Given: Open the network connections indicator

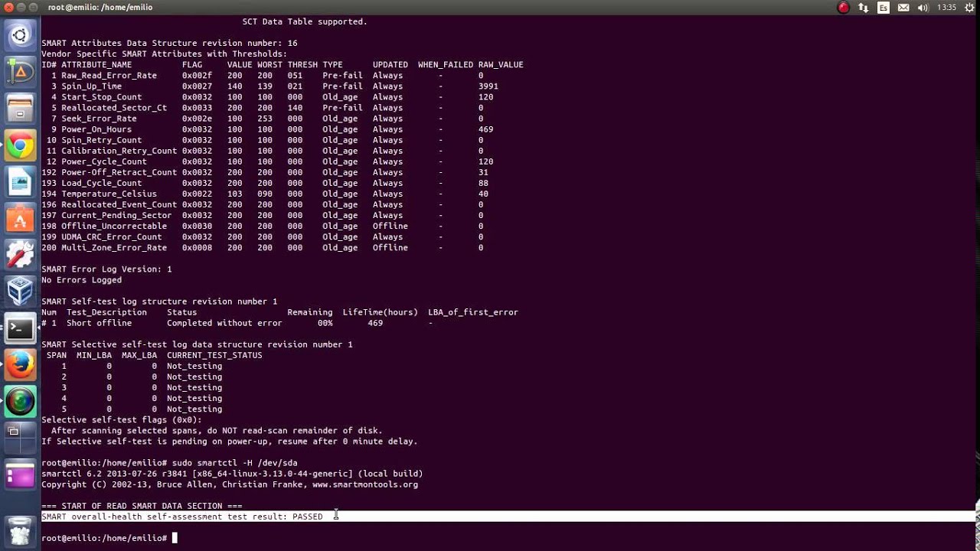Looking at the screenshot, I should tap(864, 8).
